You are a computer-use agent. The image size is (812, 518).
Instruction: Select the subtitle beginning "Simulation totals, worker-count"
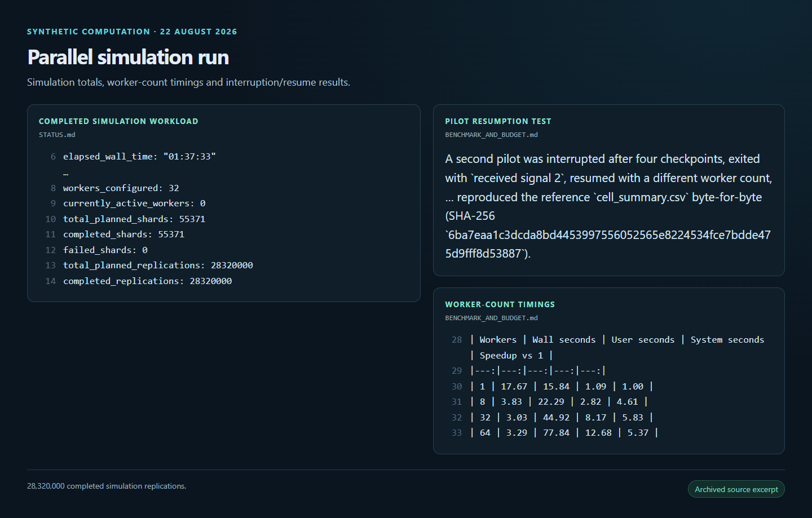coord(188,82)
